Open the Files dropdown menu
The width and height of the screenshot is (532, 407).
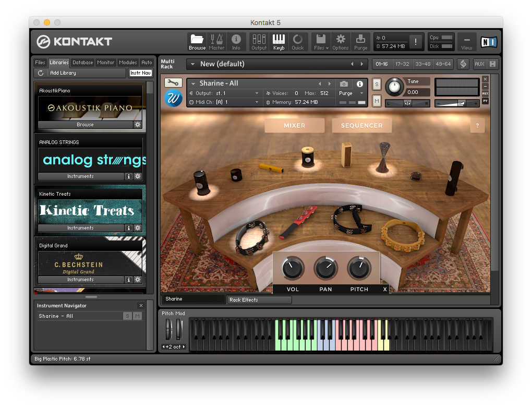coord(321,42)
